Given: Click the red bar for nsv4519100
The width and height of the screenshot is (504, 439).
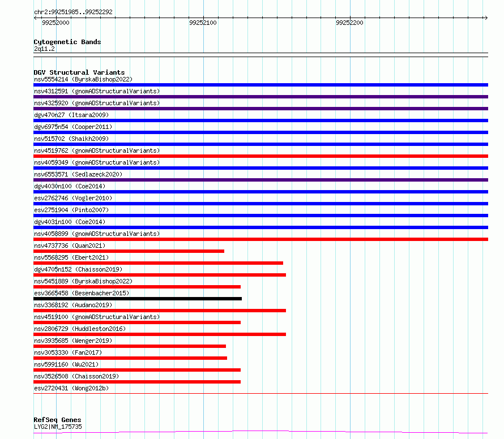Looking at the screenshot, I should (x=137, y=322).
